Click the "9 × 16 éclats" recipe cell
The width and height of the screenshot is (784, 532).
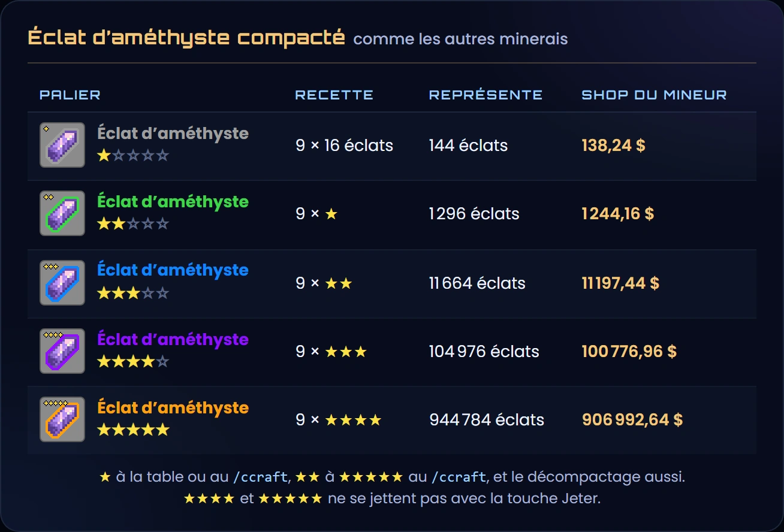(x=344, y=146)
